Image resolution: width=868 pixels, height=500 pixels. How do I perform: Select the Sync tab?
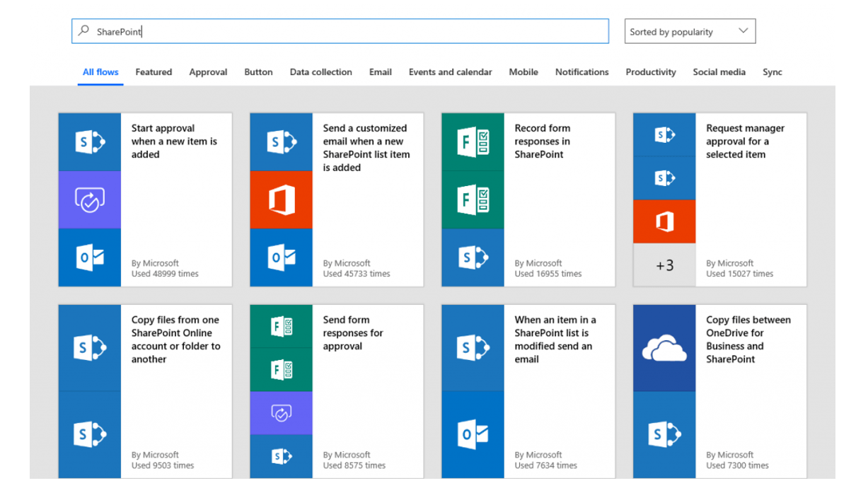(x=772, y=72)
